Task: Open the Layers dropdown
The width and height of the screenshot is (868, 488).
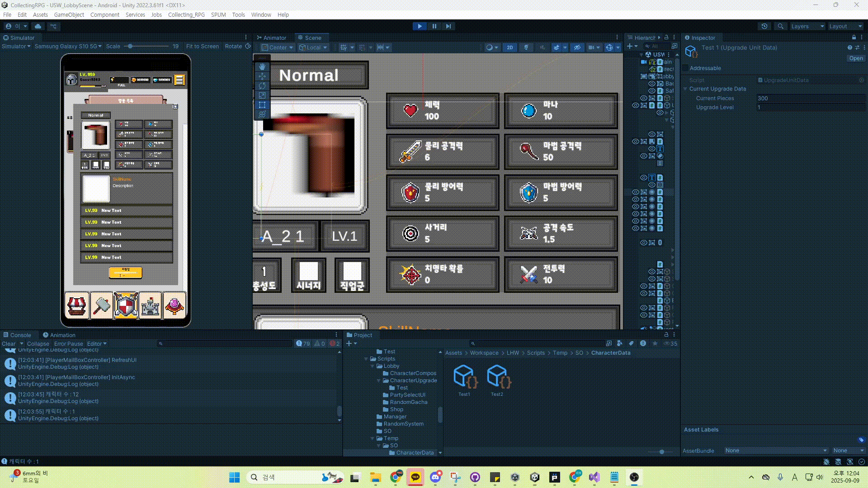Action: pos(807,26)
